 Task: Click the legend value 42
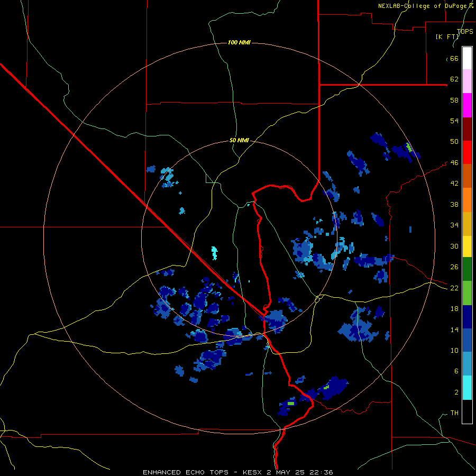click(x=454, y=184)
